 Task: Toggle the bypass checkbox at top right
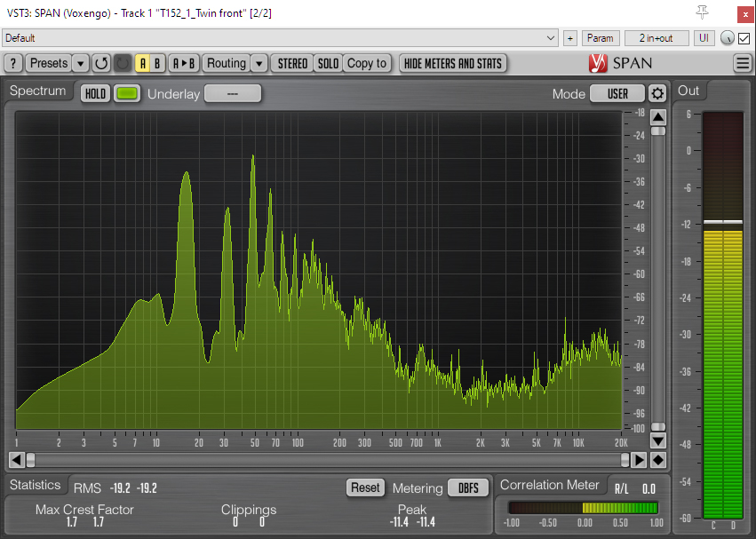coord(744,38)
